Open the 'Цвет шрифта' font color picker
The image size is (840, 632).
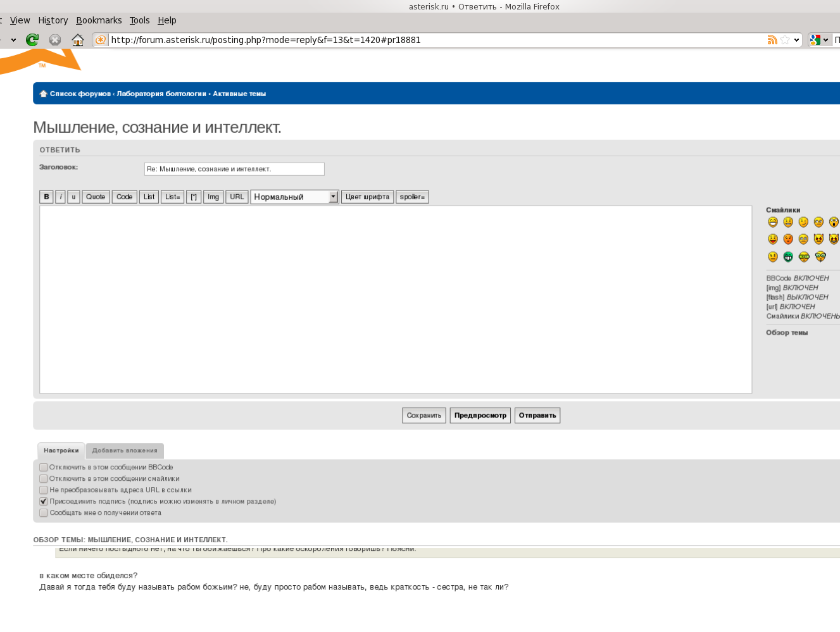click(367, 197)
